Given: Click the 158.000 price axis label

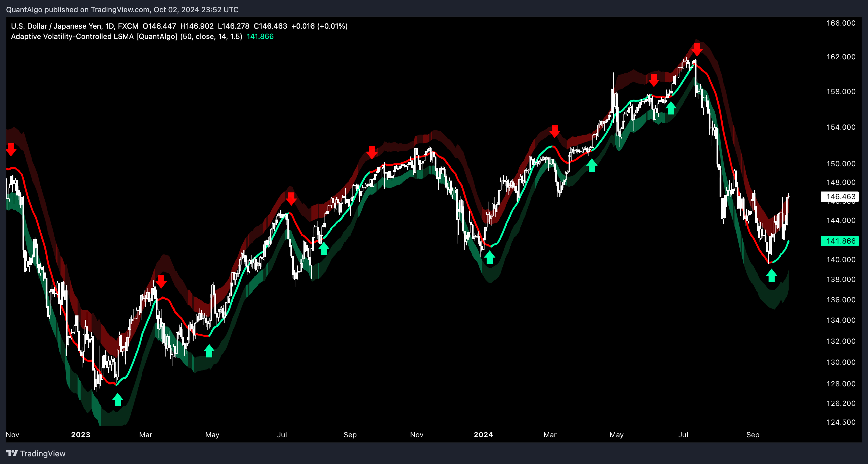Looking at the screenshot, I should [x=841, y=91].
